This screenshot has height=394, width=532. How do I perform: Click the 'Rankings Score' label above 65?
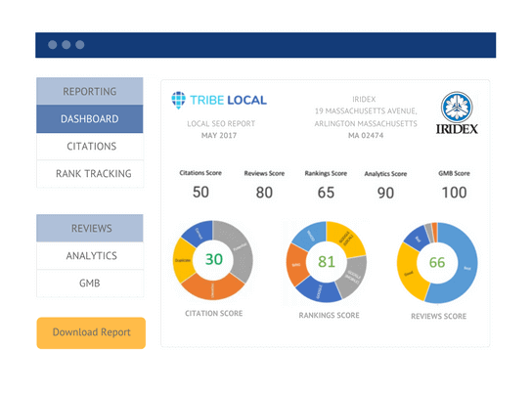tap(326, 173)
